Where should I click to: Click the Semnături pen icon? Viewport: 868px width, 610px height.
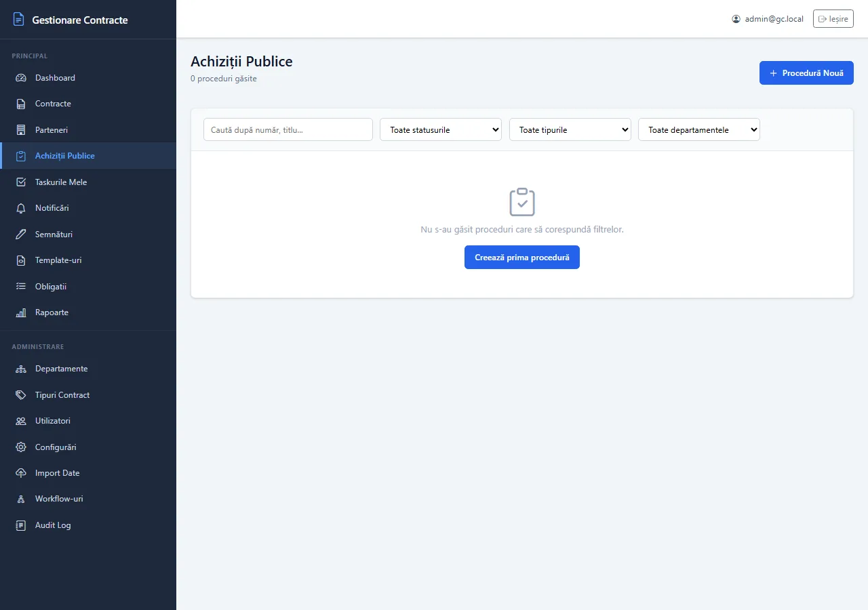[x=21, y=234]
